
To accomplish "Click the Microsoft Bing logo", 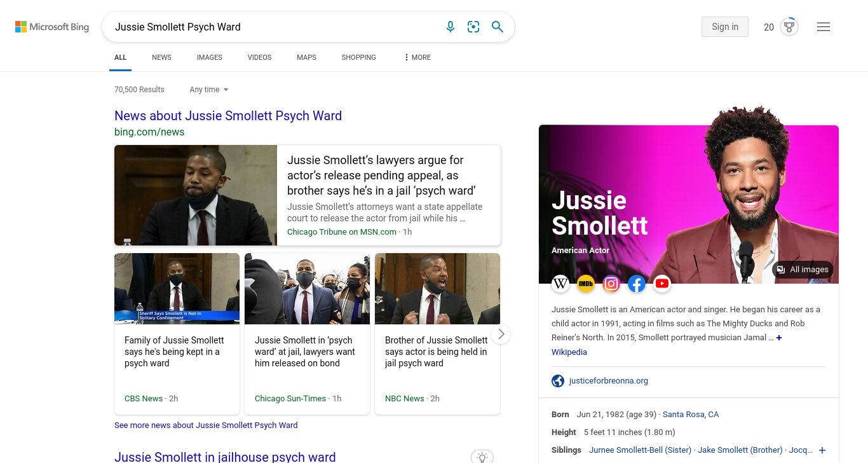I will click(52, 27).
